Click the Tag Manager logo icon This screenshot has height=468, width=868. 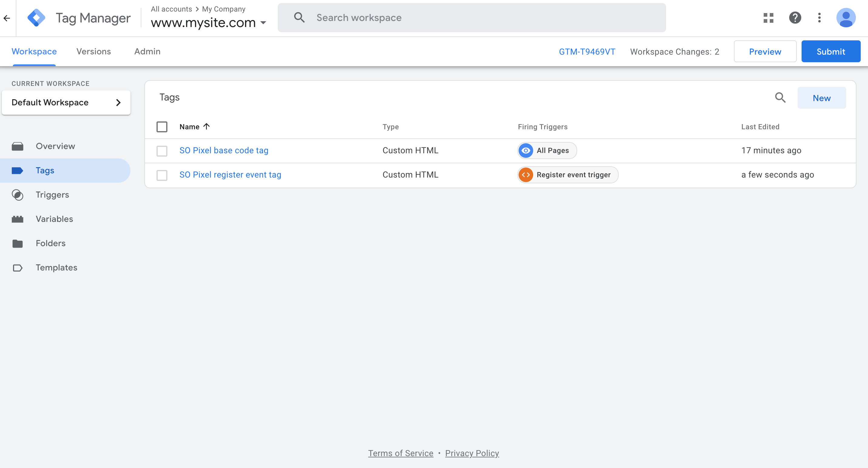pyautogui.click(x=36, y=18)
